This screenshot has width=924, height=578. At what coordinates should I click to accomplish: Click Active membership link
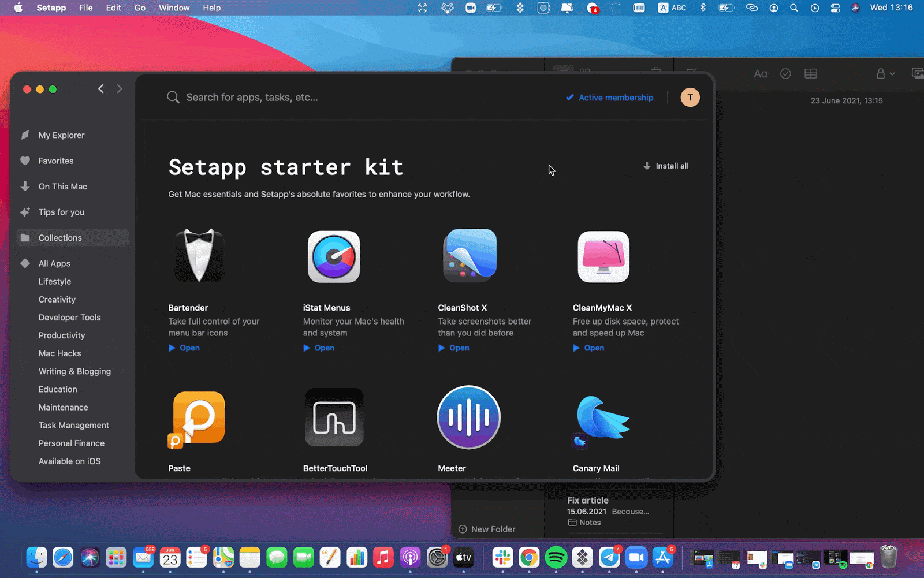610,98
